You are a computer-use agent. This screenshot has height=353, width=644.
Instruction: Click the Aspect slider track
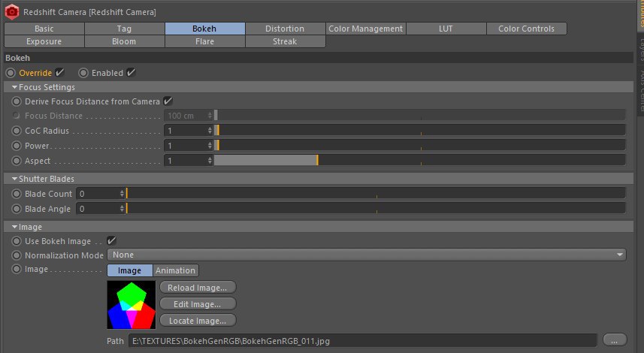420,161
